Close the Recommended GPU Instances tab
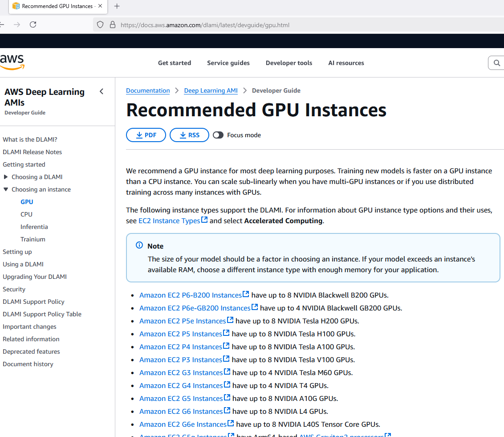Viewport: 504px width, 437px height. point(100,6)
